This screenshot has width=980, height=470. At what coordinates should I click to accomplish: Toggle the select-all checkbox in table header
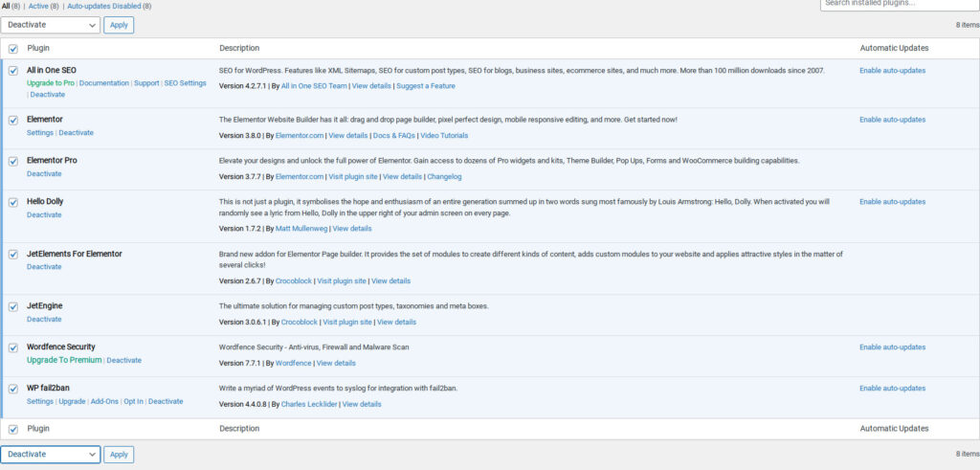[13, 49]
